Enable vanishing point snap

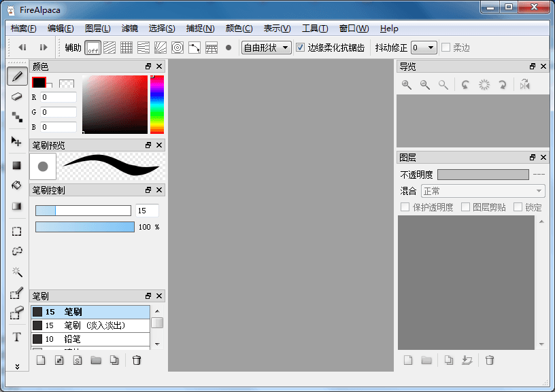(144, 48)
